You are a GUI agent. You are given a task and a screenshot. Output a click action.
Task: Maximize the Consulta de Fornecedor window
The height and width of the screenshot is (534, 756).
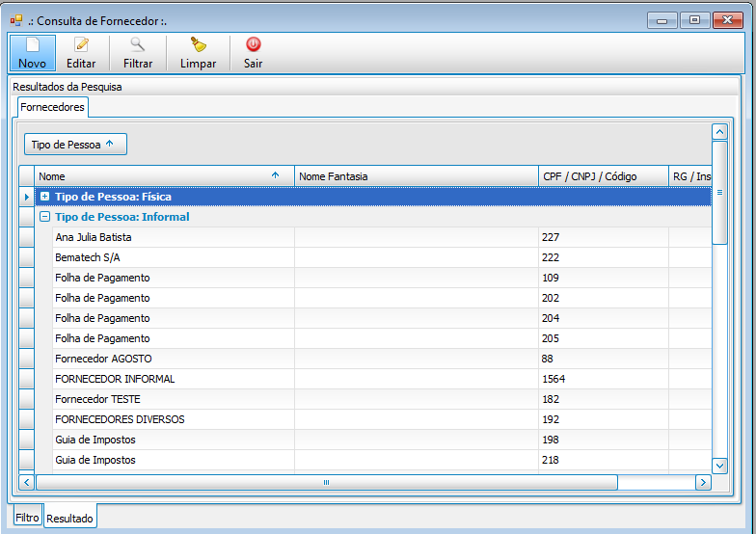(x=694, y=20)
